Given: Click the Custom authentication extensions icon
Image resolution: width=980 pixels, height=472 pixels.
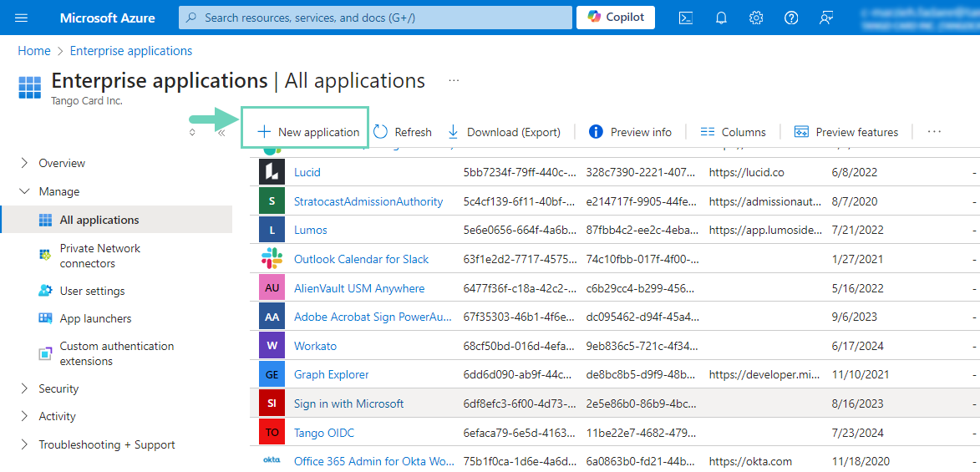Looking at the screenshot, I should coord(45,353).
